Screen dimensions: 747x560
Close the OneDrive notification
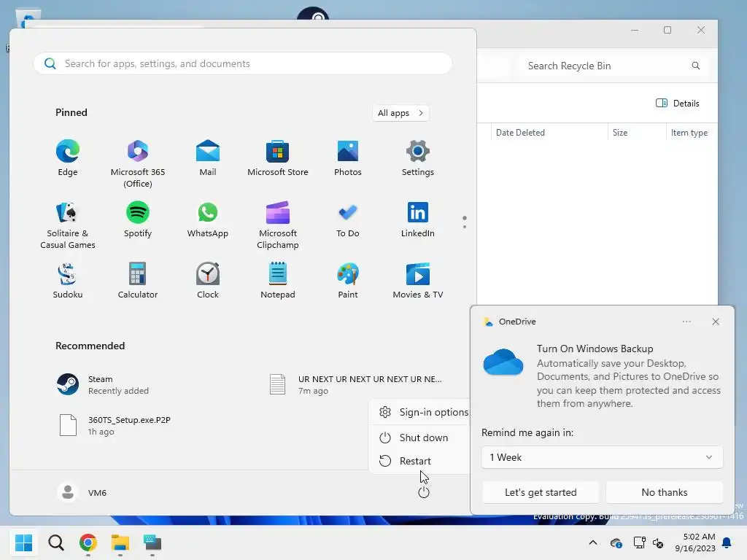(716, 322)
